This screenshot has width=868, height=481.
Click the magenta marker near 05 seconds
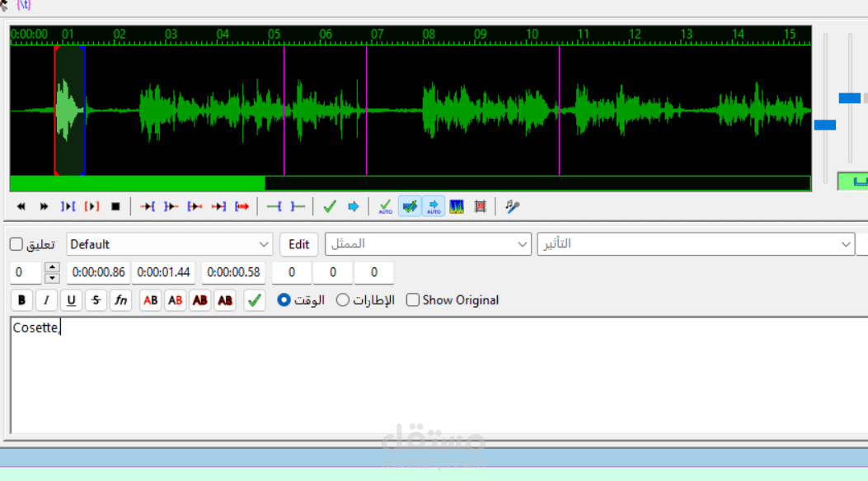(x=284, y=111)
